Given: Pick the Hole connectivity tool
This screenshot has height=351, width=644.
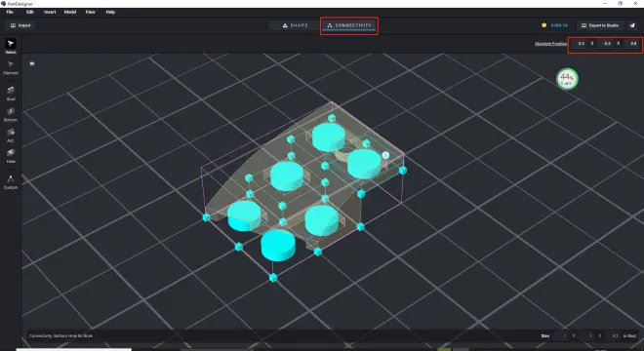Looking at the screenshot, I should click(x=11, y=156).
